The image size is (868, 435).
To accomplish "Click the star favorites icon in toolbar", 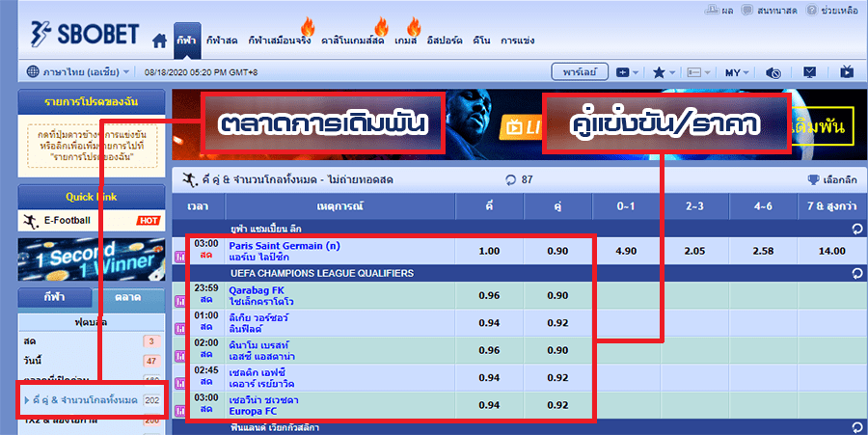I will point(659,72).
